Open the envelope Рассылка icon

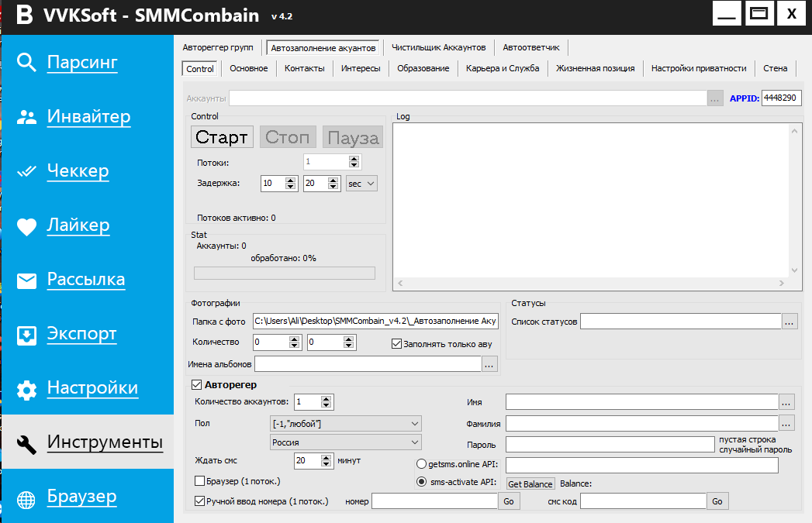[27, 280]
